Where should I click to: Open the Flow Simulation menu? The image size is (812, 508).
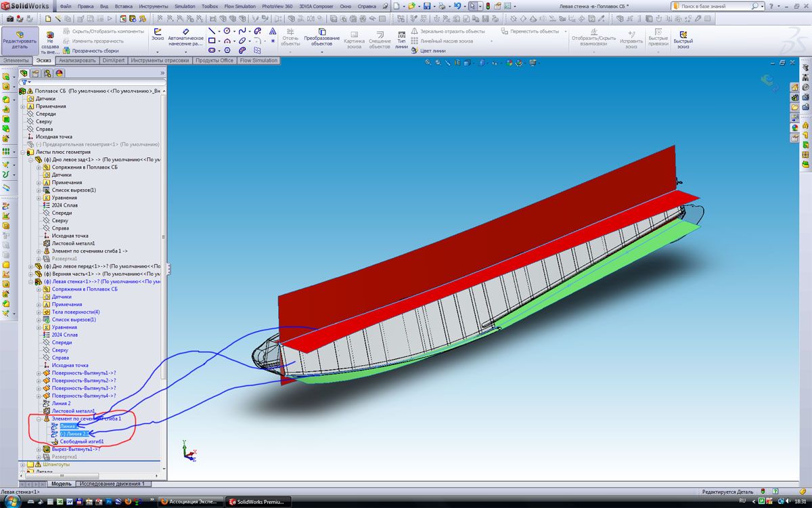[x=240, y=6]
